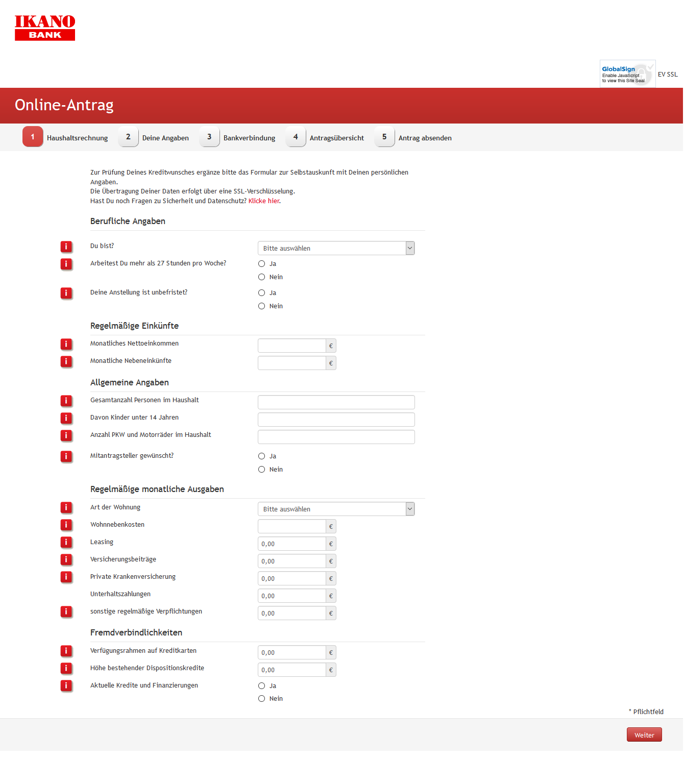Click the Monatliches Nettoeinkommen field
The height and width of the screenshot is (784, 684).
(292, 346)
